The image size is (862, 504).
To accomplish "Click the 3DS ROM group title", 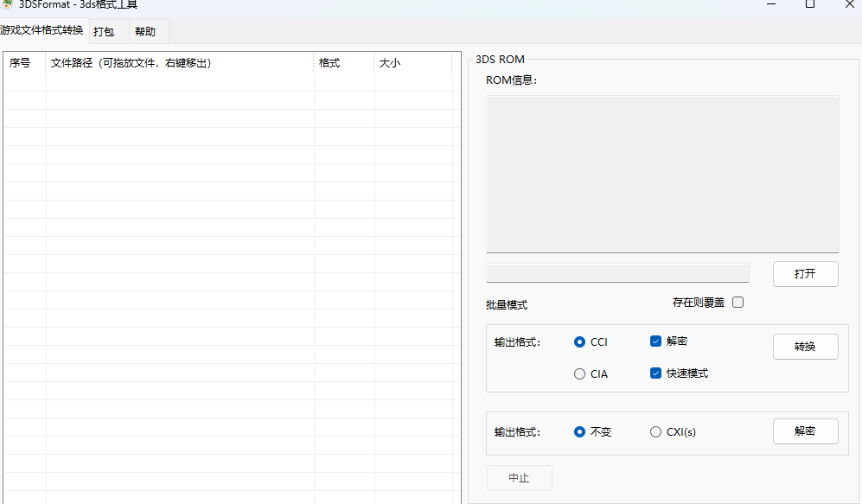I will pyautogui.click(x=500, y=60).
